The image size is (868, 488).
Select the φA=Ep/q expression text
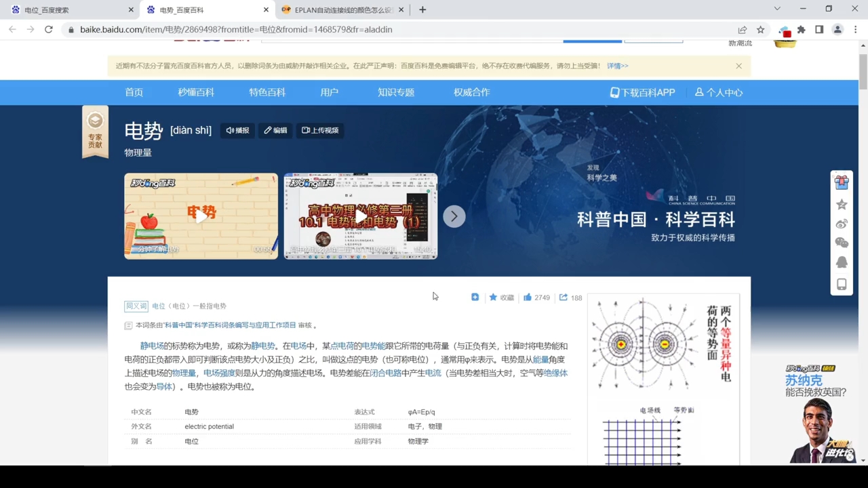(421, 412)
